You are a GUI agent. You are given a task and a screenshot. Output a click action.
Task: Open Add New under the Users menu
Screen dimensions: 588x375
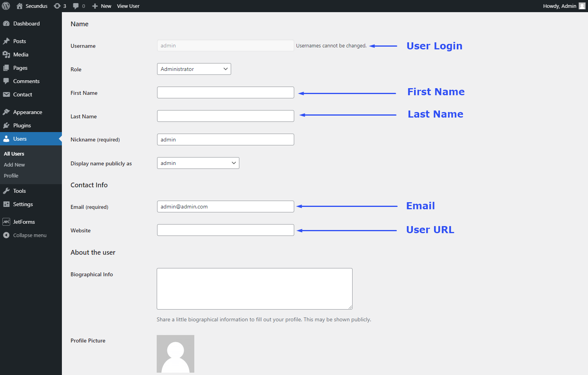coord(14,165)
